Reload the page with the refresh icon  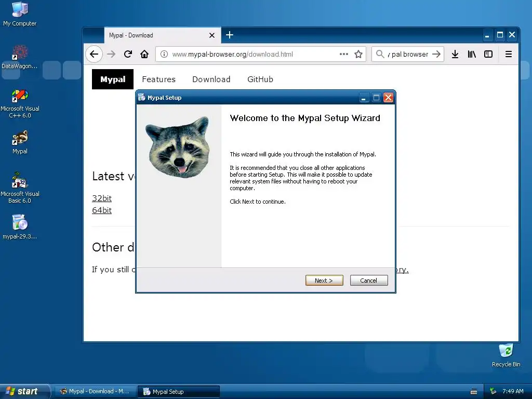pos(128,54)
